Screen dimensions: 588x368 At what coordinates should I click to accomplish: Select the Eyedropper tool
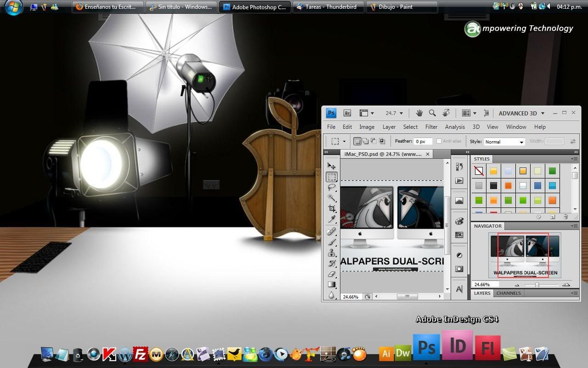pyautogui.click(x=332, y=219)
